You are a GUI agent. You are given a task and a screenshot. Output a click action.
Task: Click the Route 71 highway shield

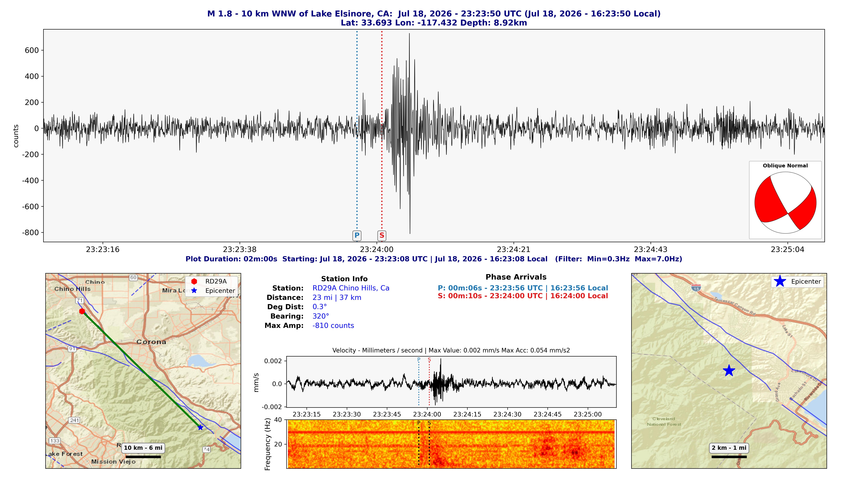80,300
